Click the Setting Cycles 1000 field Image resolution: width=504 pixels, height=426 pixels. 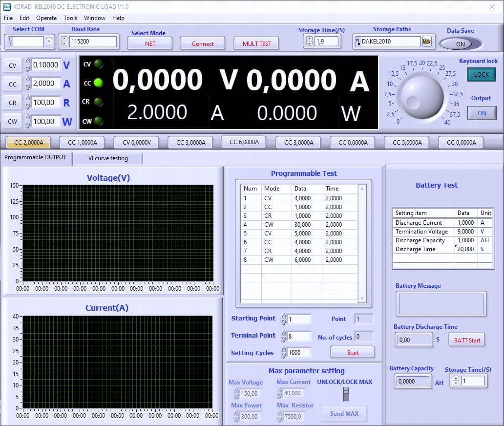click(299, 352)
